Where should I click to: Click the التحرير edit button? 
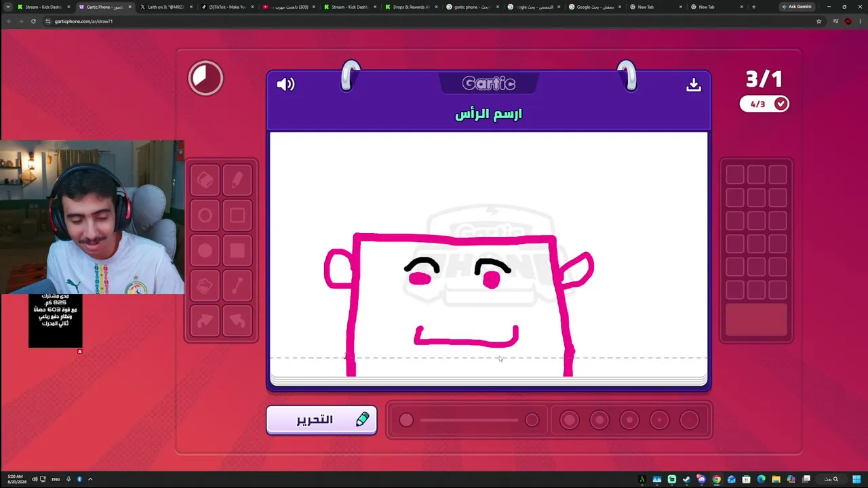(x=321, y=420)
